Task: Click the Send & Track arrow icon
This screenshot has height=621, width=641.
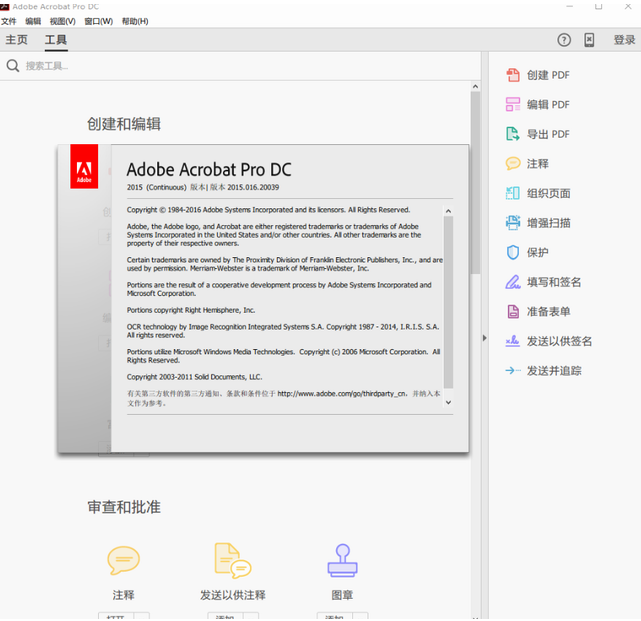Action: [513, 371]
